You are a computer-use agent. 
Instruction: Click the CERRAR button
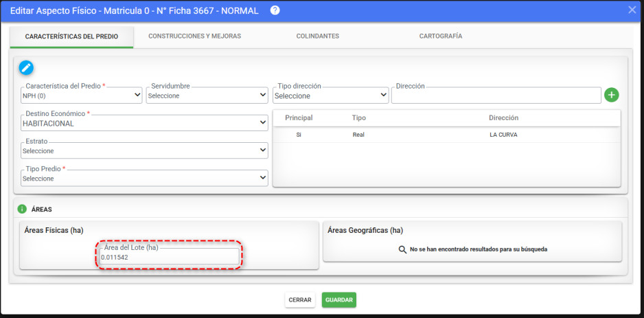pos(300,300)
